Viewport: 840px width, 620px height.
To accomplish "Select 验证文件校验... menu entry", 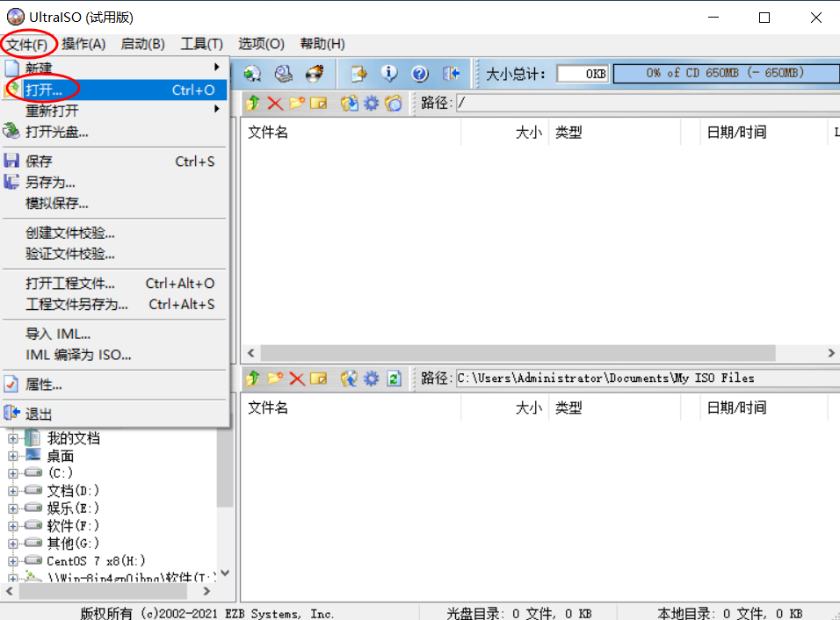I will click(x=115, y=254).
